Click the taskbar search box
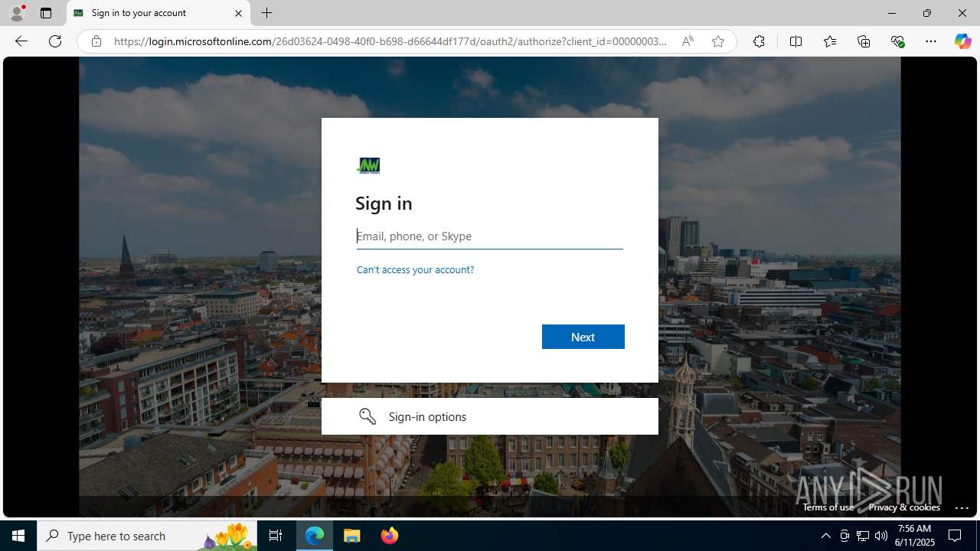 click(146, 536)
